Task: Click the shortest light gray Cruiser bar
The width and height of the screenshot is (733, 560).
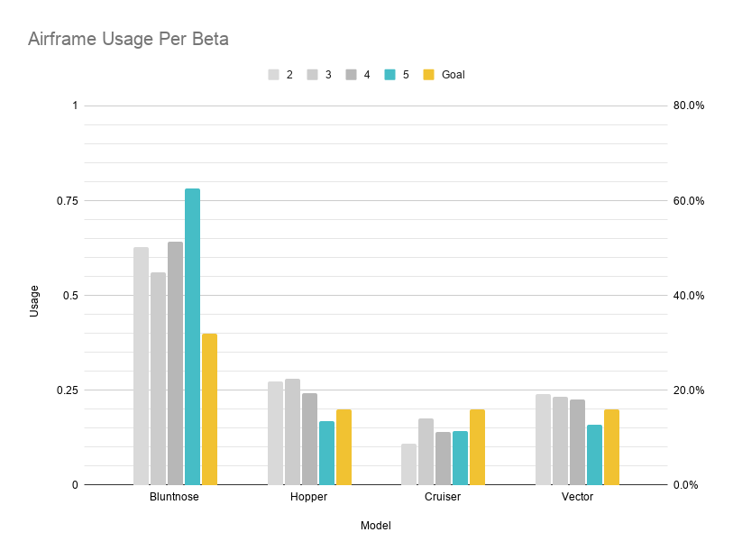Action: tap(409, 464)
